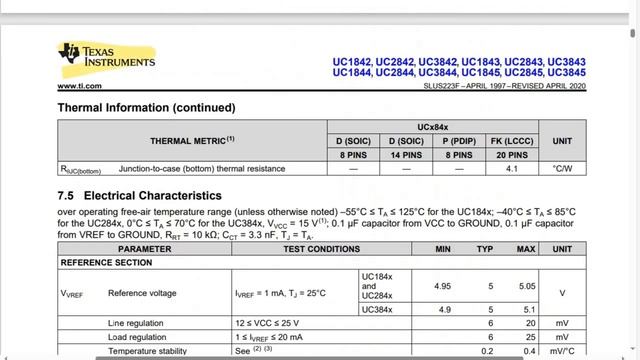The width and height of the screenshot is (640, 360).
Task: Click the VVREF symbol cell
Action: click(x=72, y=293)
